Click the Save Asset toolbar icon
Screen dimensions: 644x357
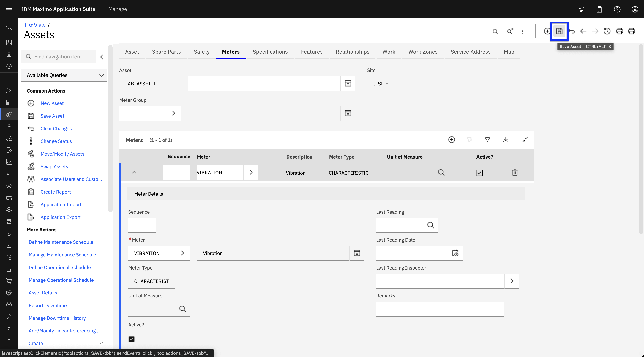coord(559,31)
